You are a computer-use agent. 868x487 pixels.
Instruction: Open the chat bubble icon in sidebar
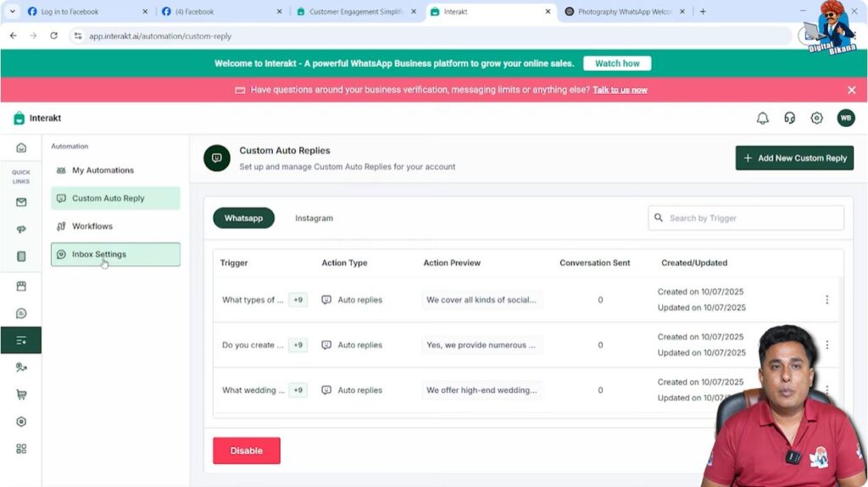[x=21, y=313]
